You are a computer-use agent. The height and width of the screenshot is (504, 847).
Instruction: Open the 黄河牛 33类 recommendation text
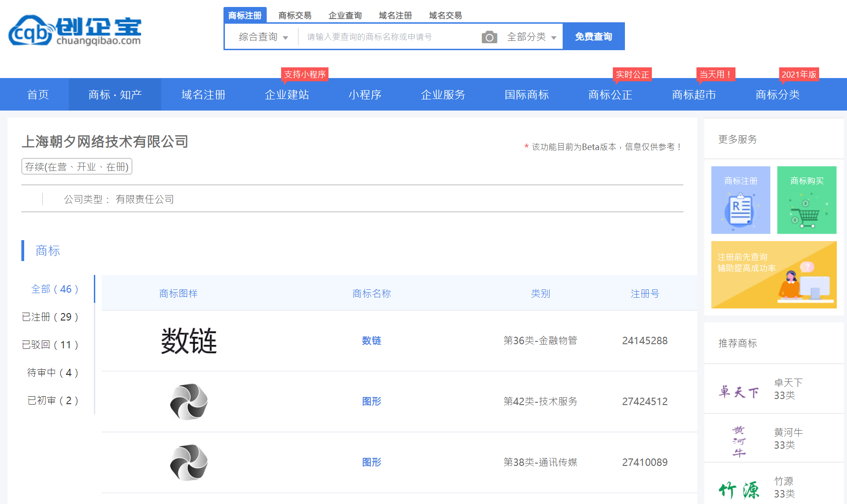tap(788, 439)
